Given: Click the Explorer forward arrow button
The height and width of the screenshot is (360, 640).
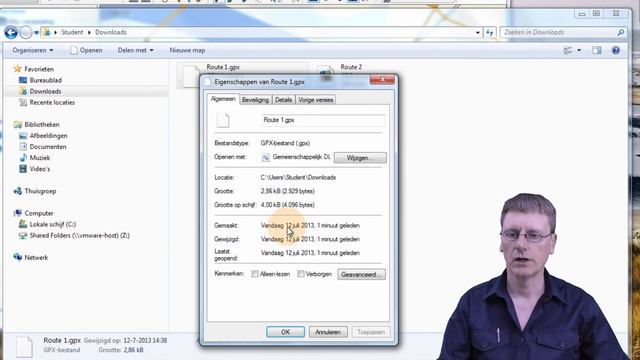Looking at the screenshot, I should tap(26, 32).
